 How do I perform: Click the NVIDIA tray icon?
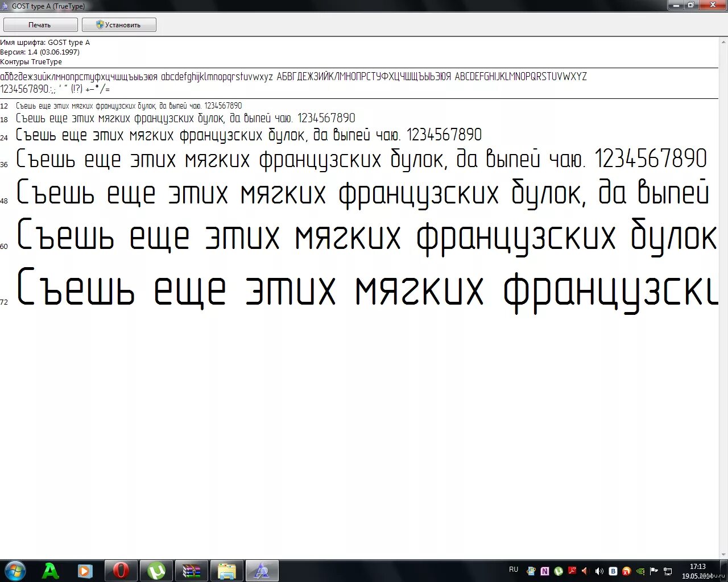point(640,571)
